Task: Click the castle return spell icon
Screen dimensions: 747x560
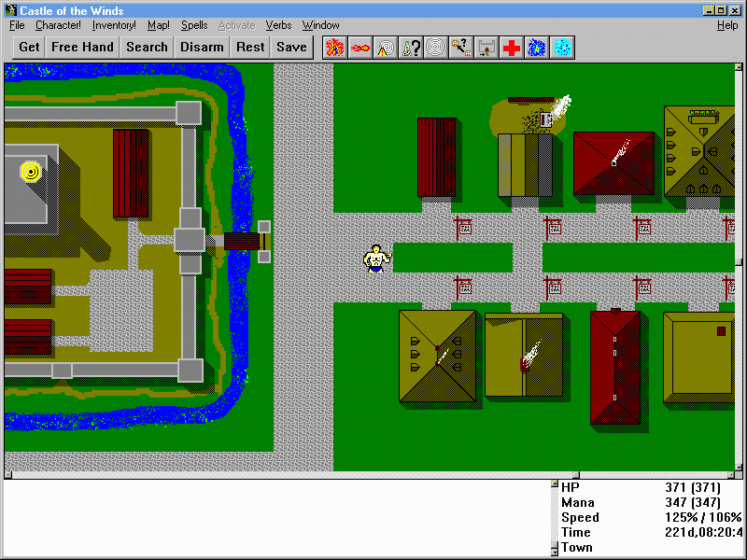Action: (486, 48)
